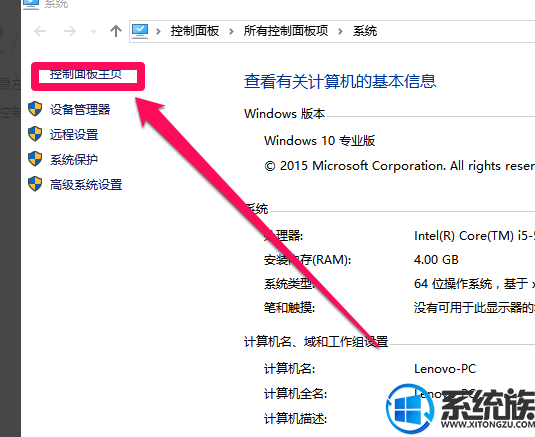Open 控制面板主页 link
The image size is (535, 437).
click(86, 74)
